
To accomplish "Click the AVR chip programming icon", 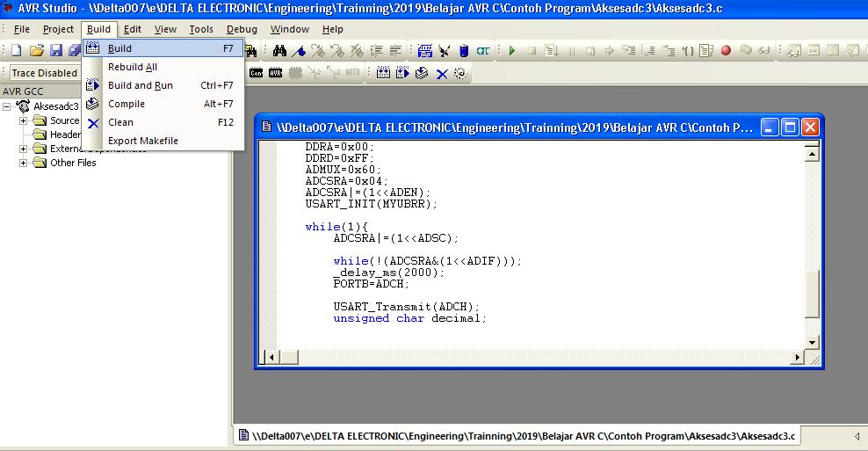I will point(277,73).
